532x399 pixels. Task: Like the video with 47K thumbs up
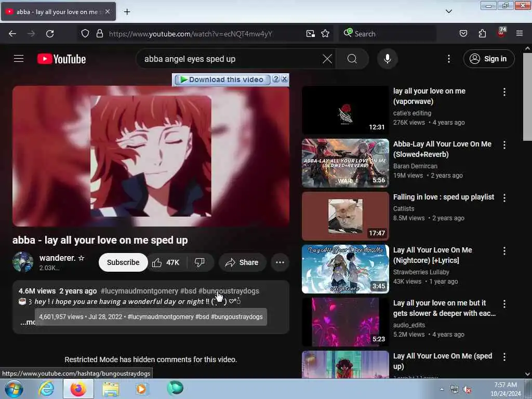[x=166, y=262]
